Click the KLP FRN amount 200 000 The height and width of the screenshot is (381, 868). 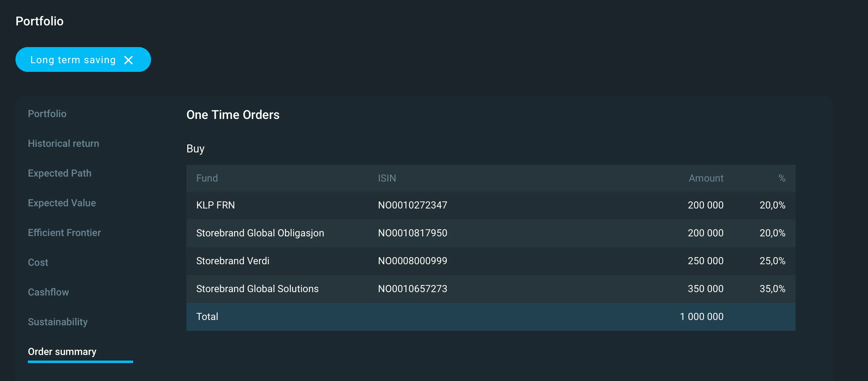705,205
